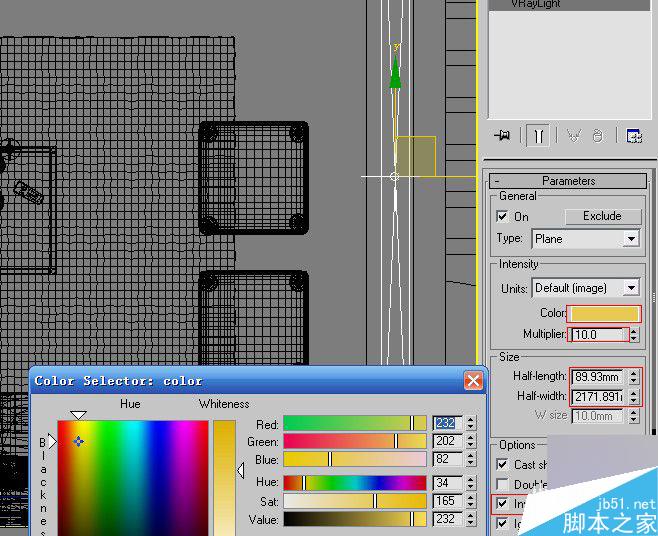Click the Red value field 232

point(447,423)
